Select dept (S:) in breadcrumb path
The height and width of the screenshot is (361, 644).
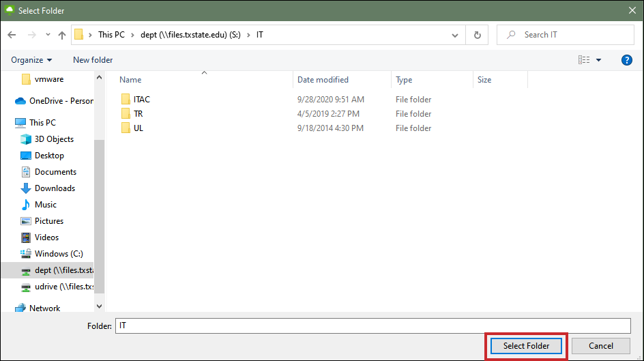[x=190, y=35]
